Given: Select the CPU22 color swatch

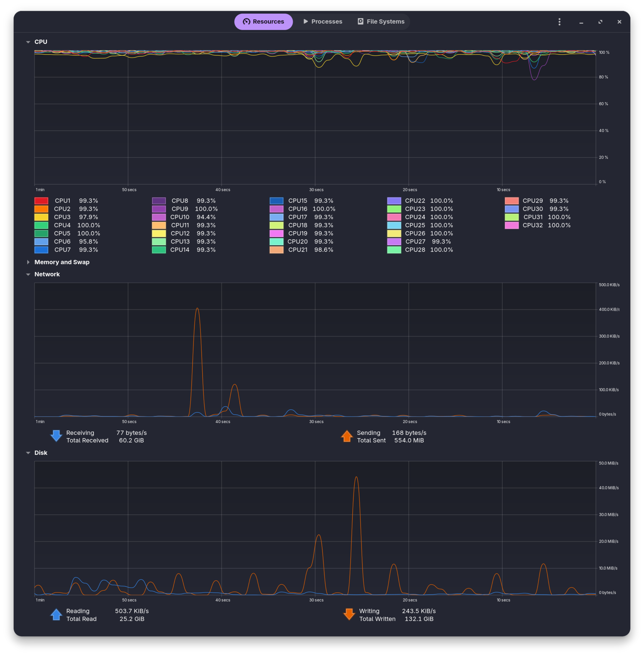Looking at the screenshot, I should tap(394, 201).
